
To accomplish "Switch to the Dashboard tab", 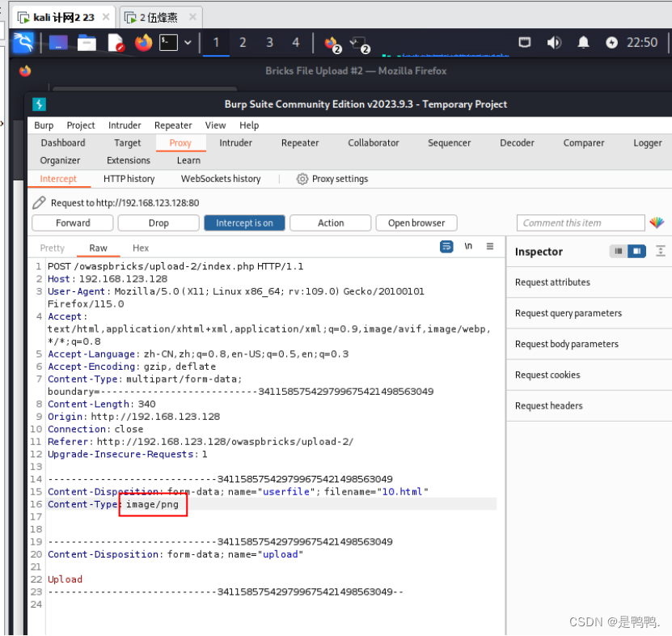I will coord(63,142).
